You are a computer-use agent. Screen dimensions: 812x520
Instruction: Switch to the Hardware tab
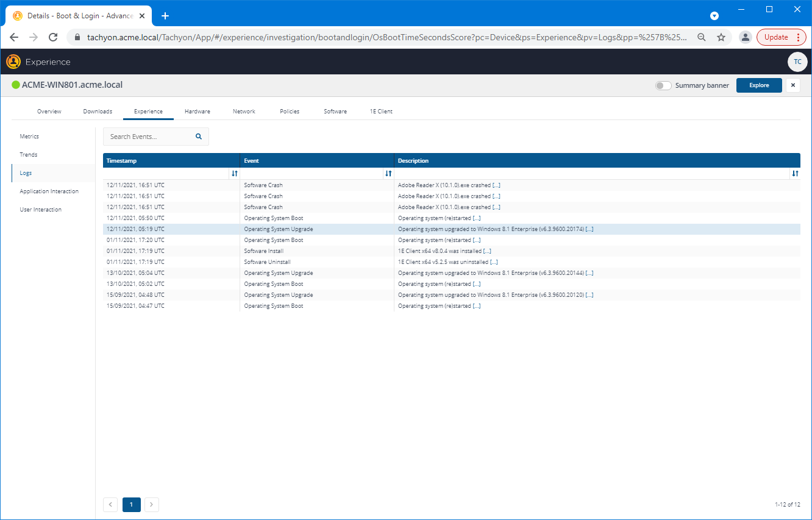[x=198, y=112]
